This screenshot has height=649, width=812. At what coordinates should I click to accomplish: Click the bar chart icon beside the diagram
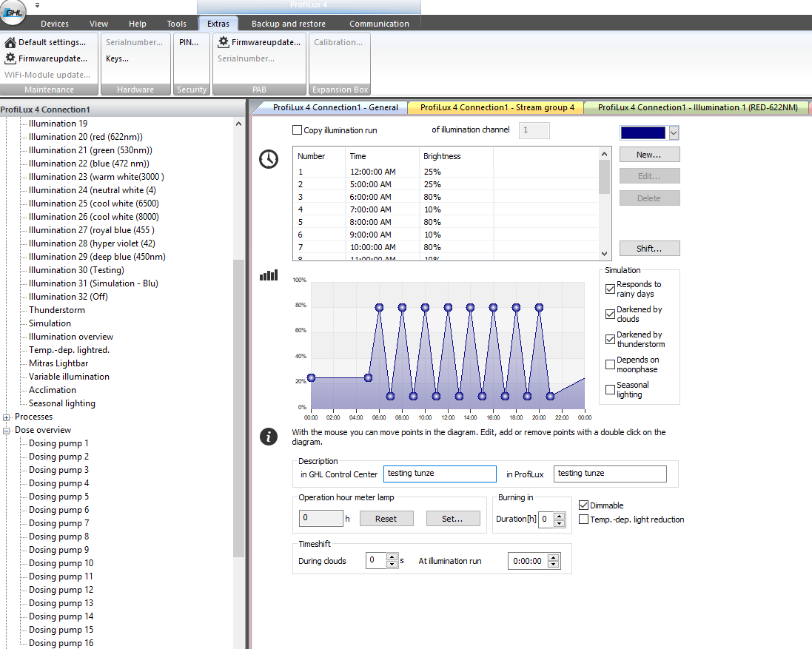coord(269,275)
